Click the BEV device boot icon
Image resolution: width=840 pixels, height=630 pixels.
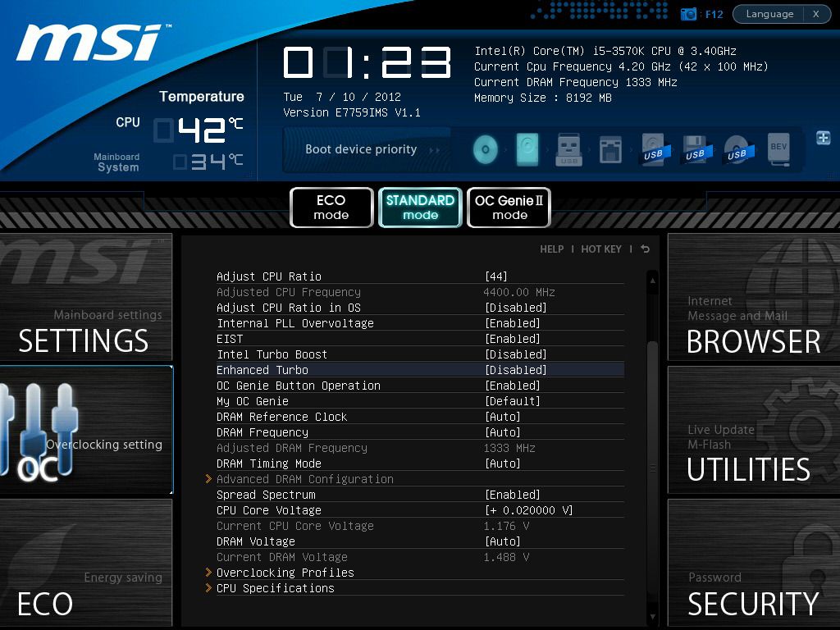[779, 150]
